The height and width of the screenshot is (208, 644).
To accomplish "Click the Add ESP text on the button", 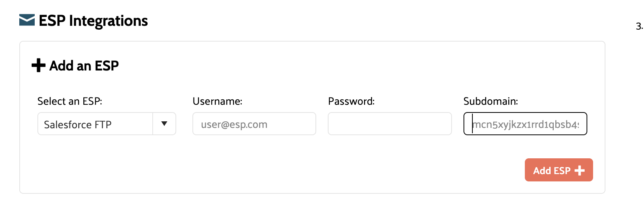I will click(552, 171).
